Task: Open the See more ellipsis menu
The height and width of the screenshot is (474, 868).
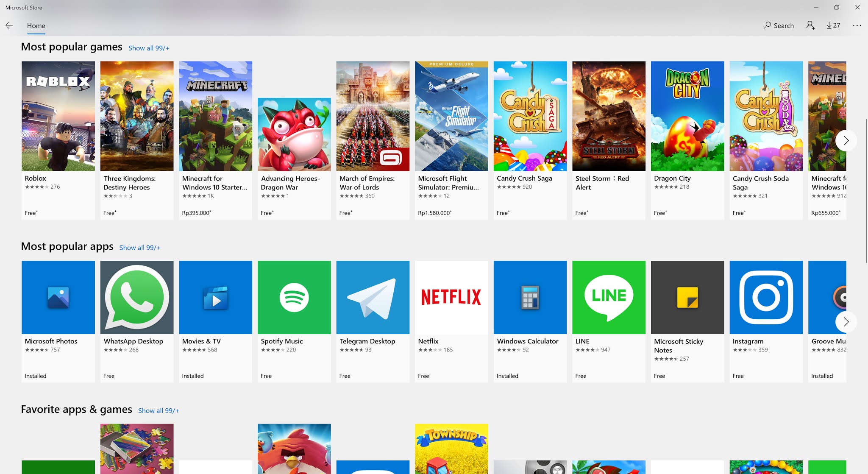Action: tap(857, 25)
